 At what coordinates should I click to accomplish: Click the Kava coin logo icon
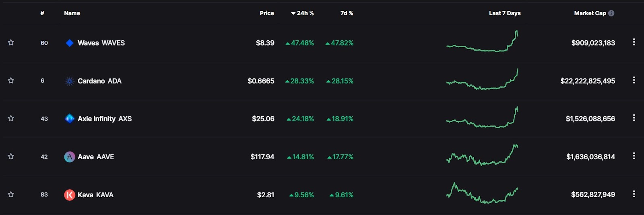70,195
